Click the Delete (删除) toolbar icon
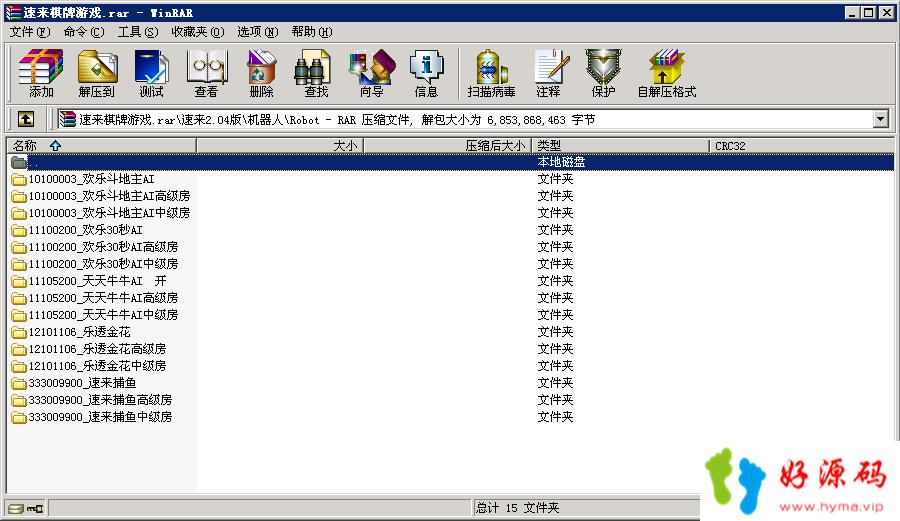Image resolution: width=900 pixels, height=521 pixels. (x=261, y=73)
